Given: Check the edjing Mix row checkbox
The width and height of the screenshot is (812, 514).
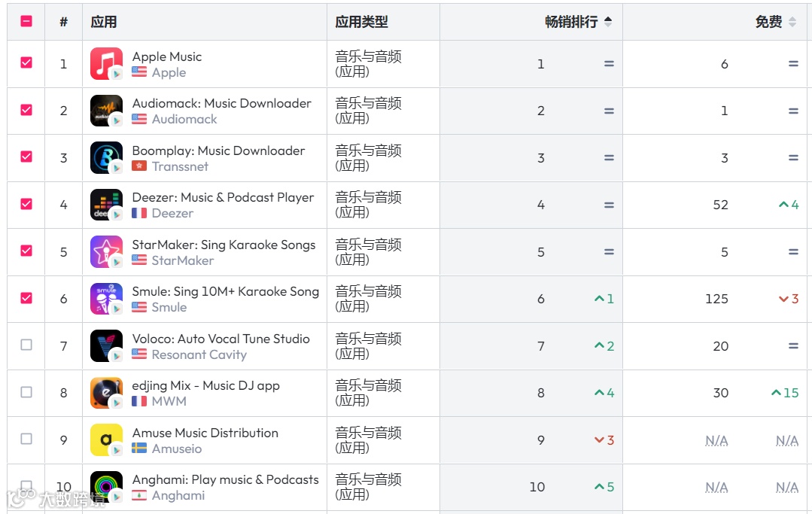Looking at the screenshot, I should tap(26, 392).
